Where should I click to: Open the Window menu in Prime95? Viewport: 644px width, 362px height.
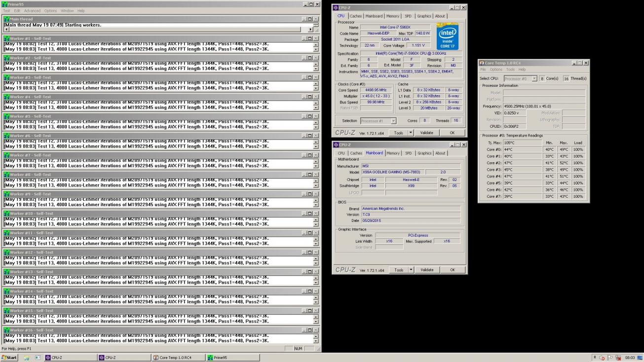(67, 10)
